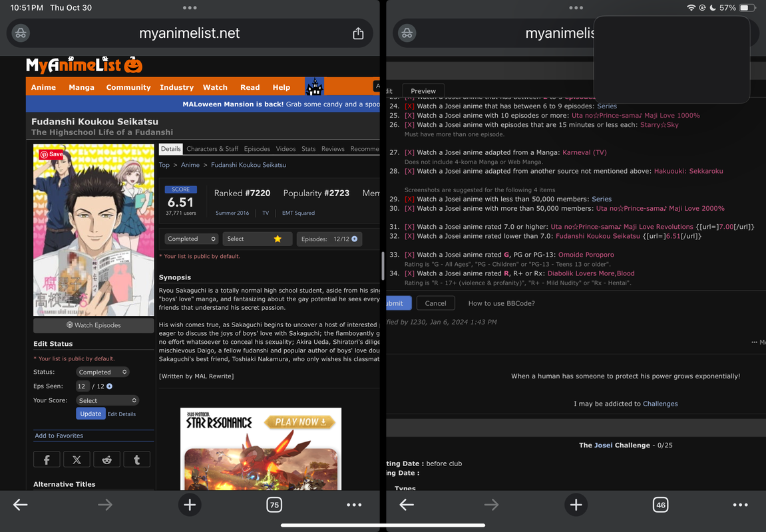Open the Anime menu
This screenshot has height=532, width=766.
click(43, 87)
